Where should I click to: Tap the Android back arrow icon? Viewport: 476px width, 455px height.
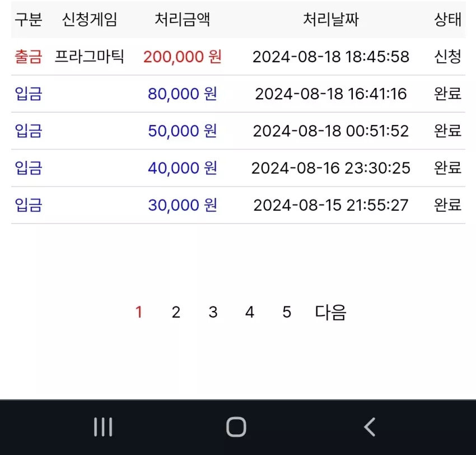(x=370, y=427)
